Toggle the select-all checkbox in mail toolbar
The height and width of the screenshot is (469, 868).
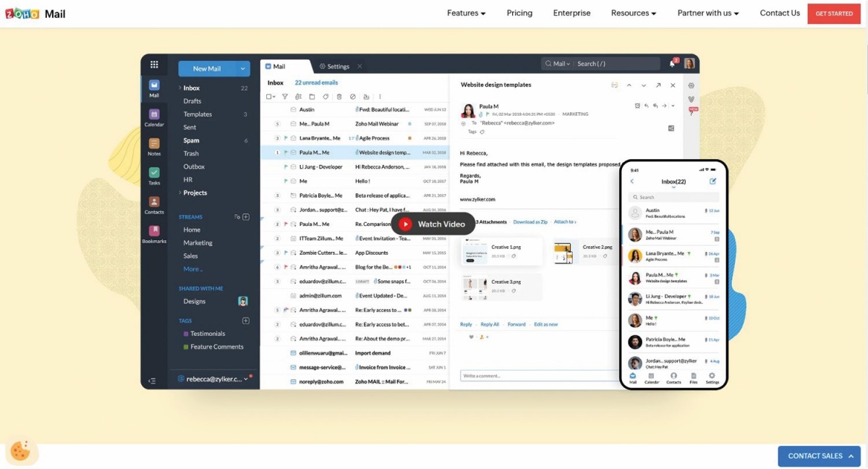pos(269,96)
